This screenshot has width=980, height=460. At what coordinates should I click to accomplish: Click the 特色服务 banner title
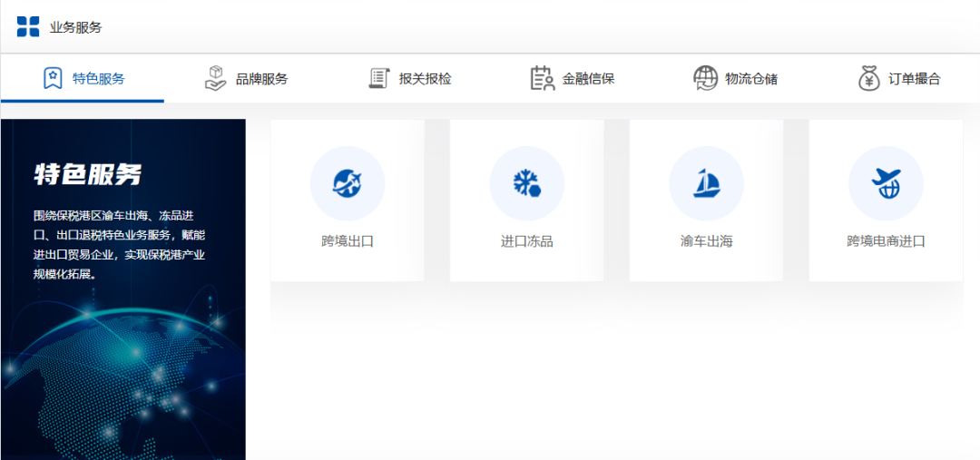pos(87,175)
